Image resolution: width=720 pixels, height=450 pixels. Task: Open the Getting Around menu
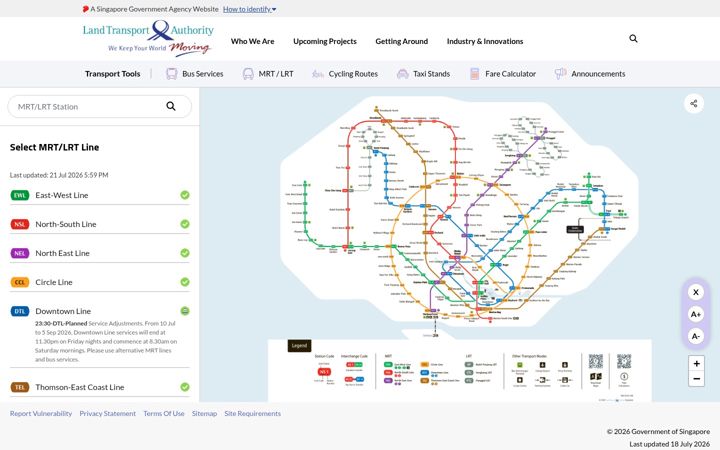402,41
